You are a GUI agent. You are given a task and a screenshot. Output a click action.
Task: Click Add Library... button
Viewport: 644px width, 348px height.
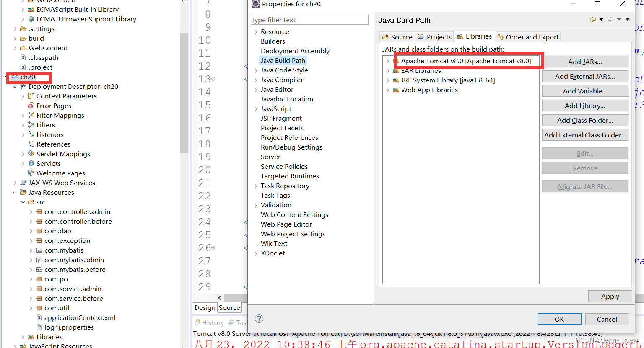(585, 106)
